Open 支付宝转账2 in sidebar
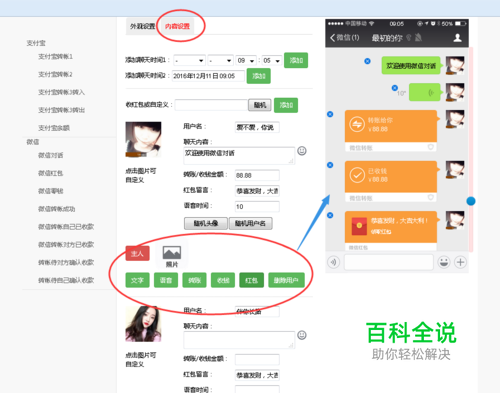Image resolution: width=500 pixels, height=393 pixels. click(55, 74)
